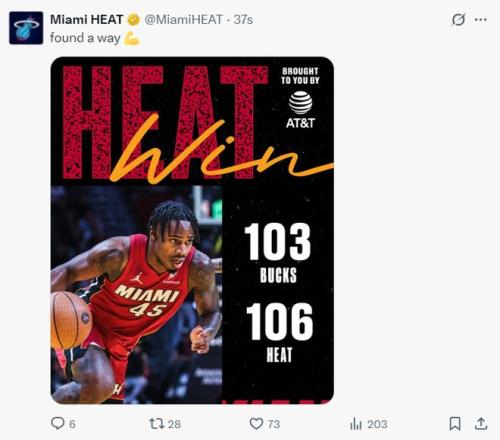Bookmark this Miami HEAT post
Viewport: 500px width, 440px height.
point(455,424)
